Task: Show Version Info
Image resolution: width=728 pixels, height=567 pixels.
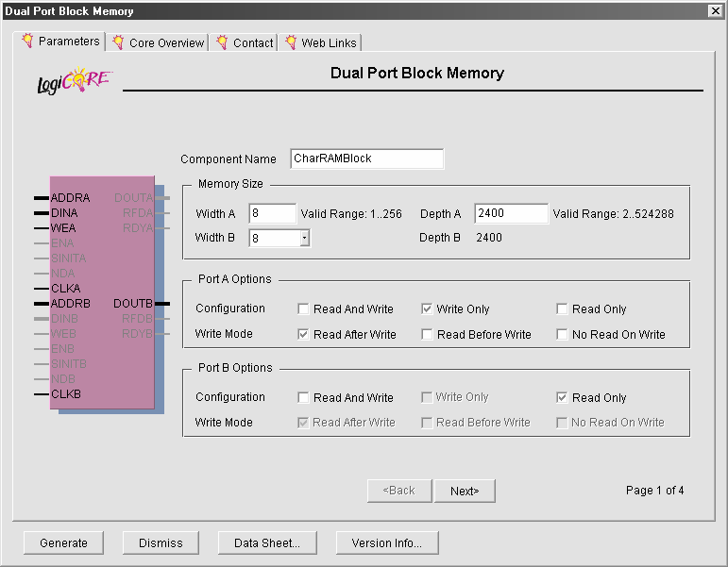Action: [x=387, y=542]
